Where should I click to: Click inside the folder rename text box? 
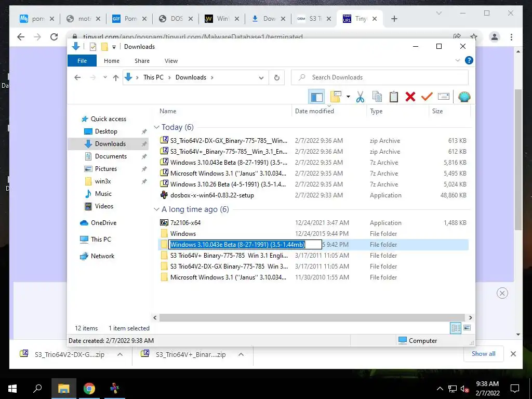point(245,244)
